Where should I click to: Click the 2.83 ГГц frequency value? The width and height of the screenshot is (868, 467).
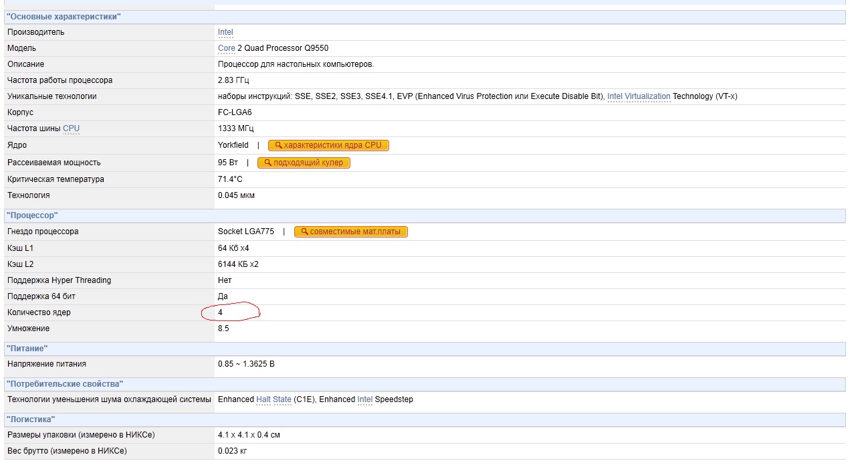pyautogui.click(x=233, y=80)
